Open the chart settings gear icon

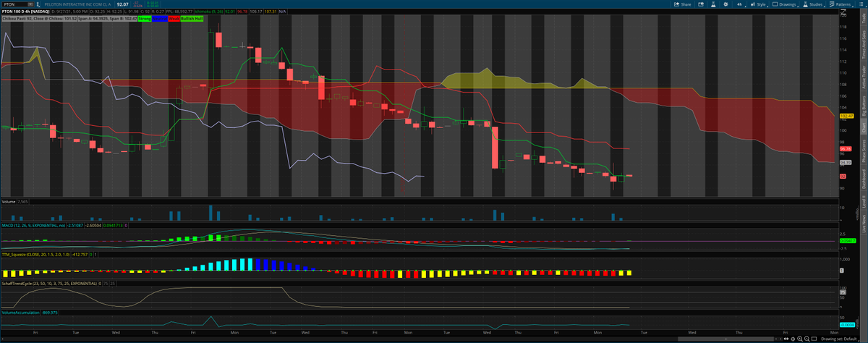(x=726, y=4)
